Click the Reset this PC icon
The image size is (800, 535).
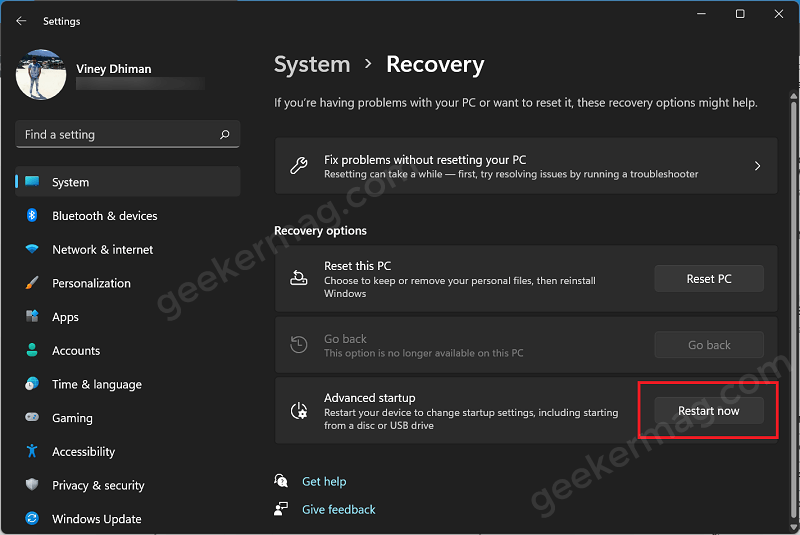299,278
